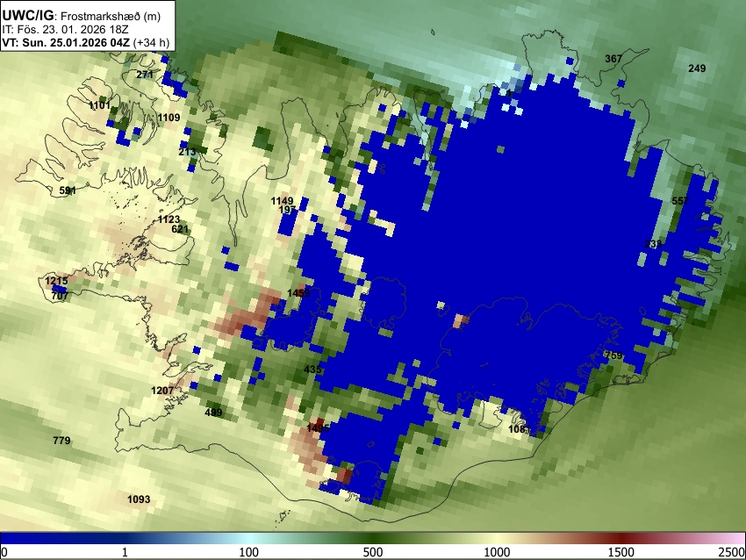Click the 1215 map value
Viewport: 746px width, 560px height.
pos(56,281)
